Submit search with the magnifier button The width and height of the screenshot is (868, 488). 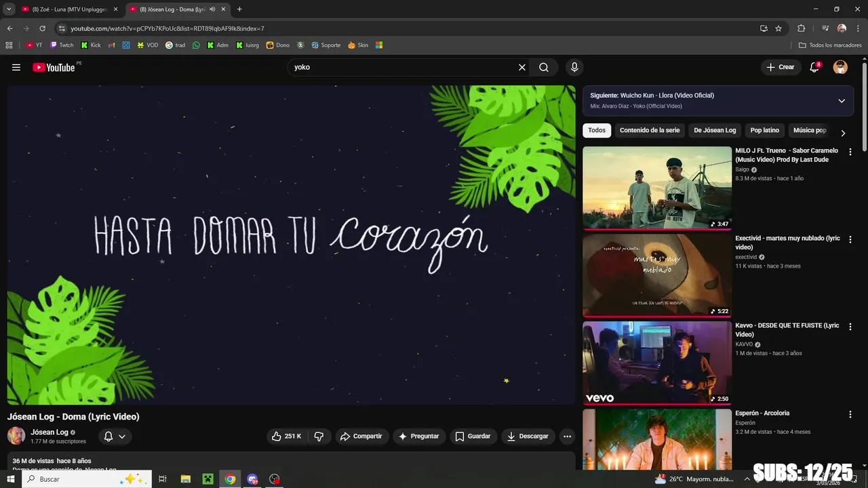(544, 67)
